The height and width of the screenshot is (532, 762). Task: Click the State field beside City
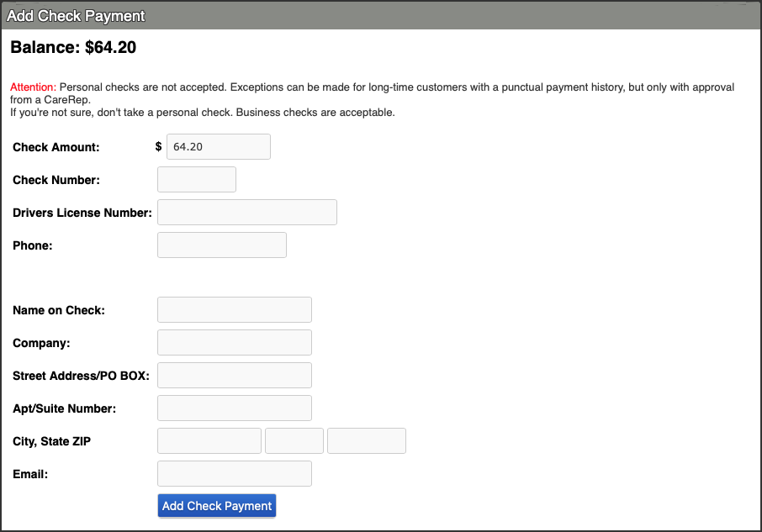[x=294, y=441]
